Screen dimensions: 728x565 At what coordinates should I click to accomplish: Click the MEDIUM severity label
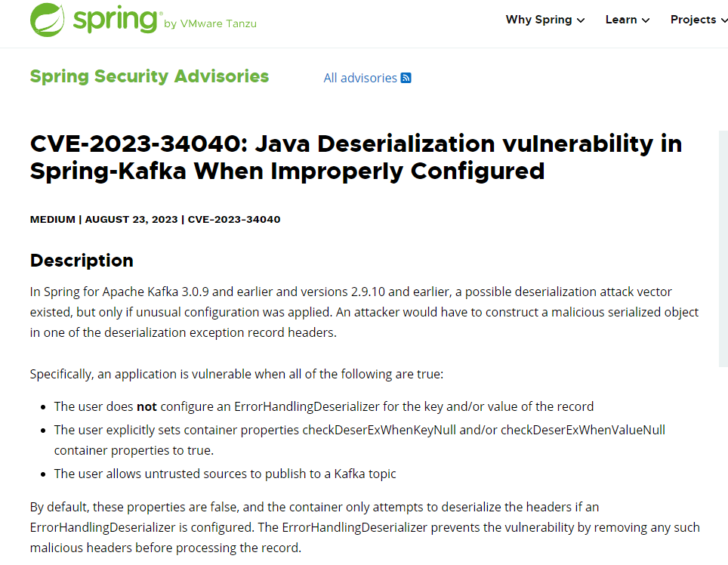(x=52, y=220)
